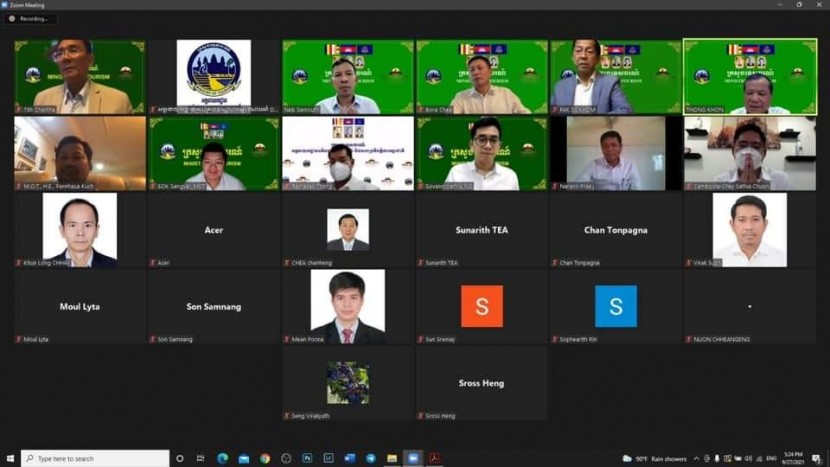Viewport: 830px width, 467px height.
Task: Open the Windows Start menu
Action: click(10, 458)
